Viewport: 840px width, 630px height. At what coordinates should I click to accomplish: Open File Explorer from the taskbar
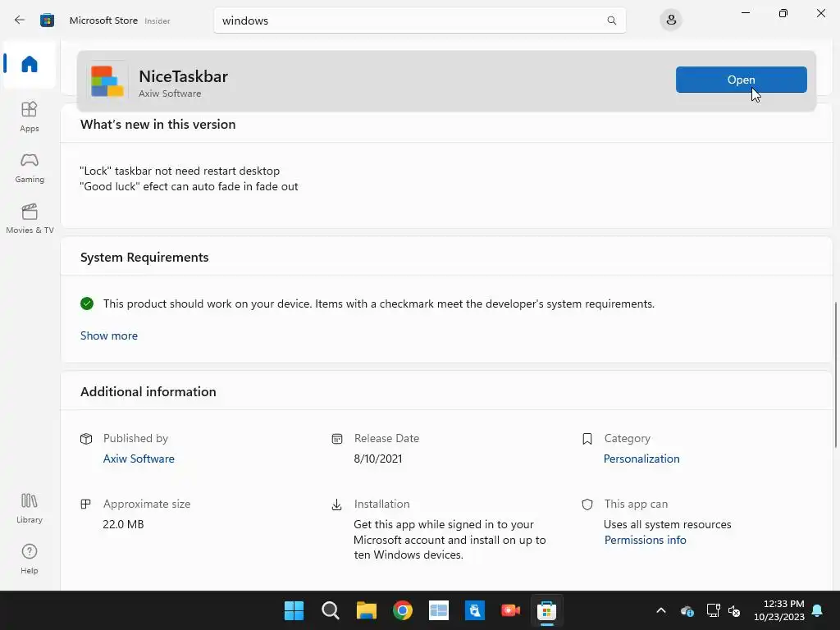click(x=367, y=610)
